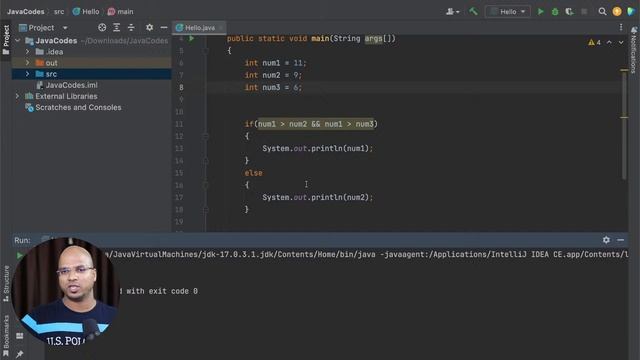
Task: Go to next highlighted problem arrow
Action: coord(621,42)
